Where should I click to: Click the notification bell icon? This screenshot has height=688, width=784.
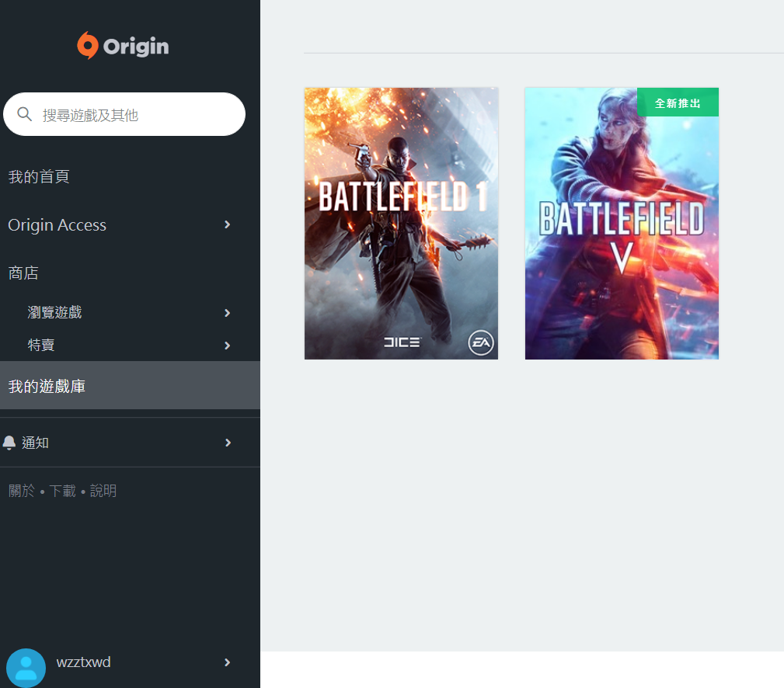tap(9, 443)
